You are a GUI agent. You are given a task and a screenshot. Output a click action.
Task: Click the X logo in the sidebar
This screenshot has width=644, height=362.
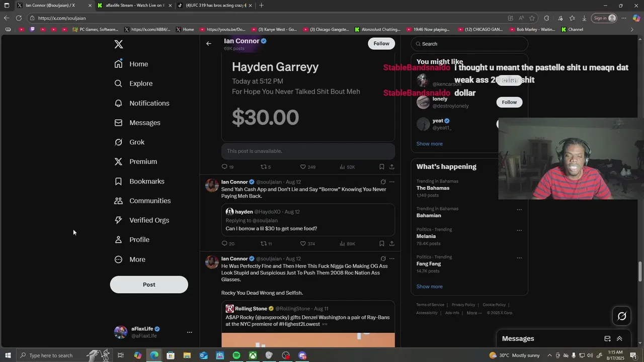119,44
